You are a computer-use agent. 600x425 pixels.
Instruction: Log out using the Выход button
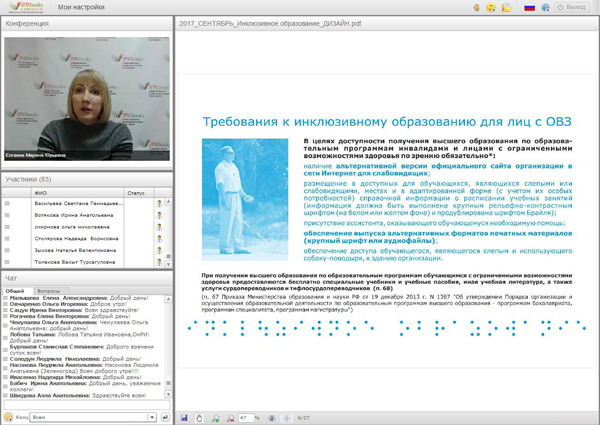(x=572, y=7)
